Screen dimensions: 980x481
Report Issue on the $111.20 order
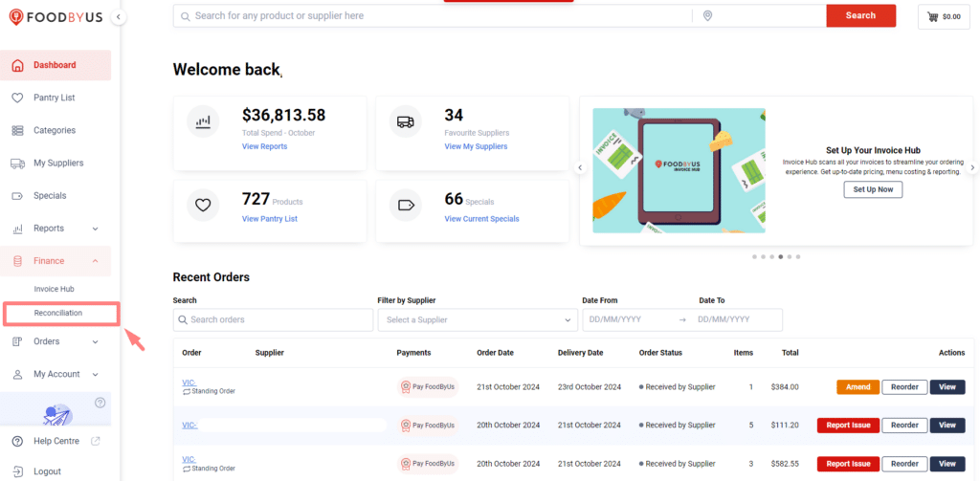click(x=848, y=426)
